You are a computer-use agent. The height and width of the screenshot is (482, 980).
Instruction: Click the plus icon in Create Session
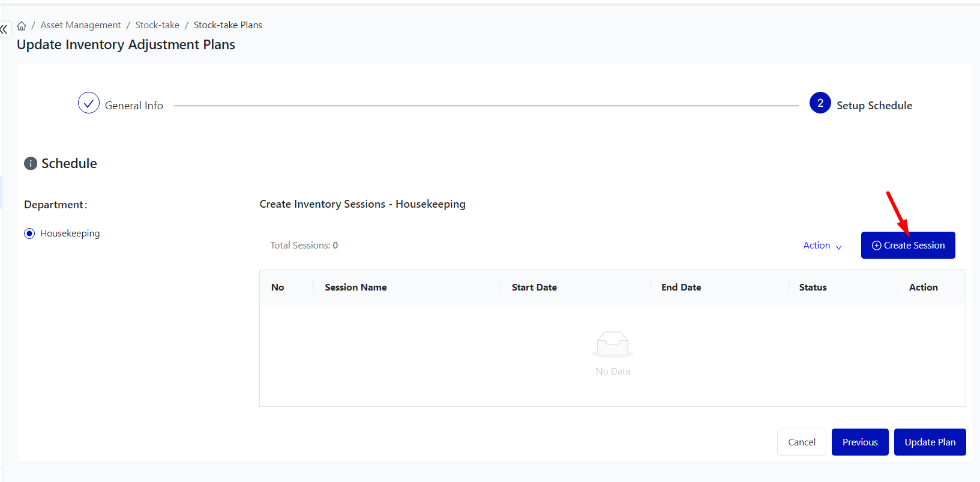[876, 246]
